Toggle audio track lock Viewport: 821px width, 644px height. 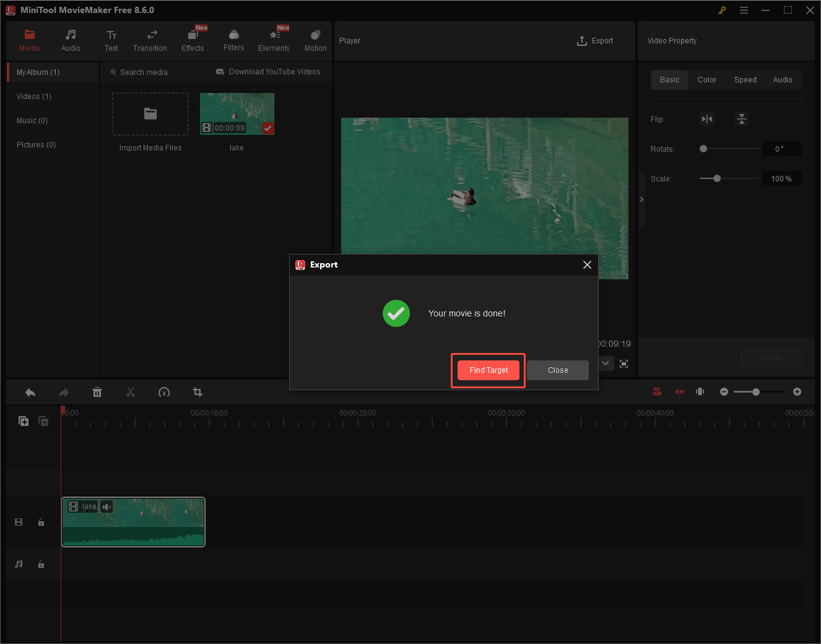click(41, 565)
